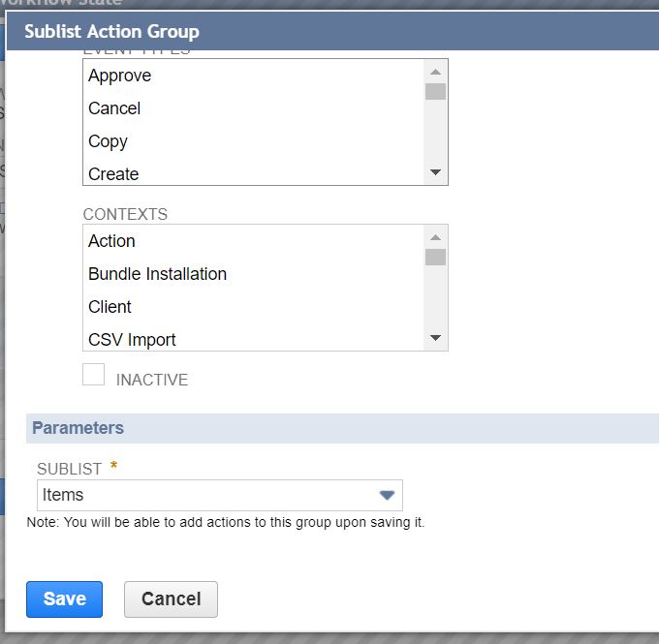Choose Copy event type
Screen dimensions: 659x644
click(108, 141)
